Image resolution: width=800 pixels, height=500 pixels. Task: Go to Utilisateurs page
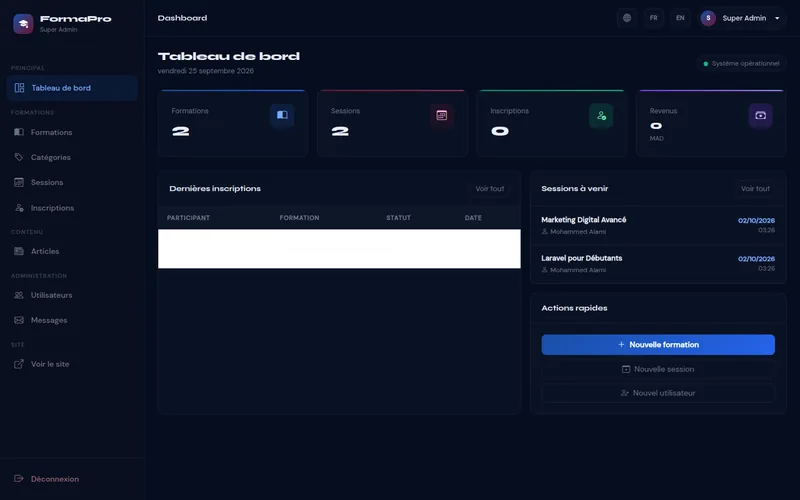72,295
